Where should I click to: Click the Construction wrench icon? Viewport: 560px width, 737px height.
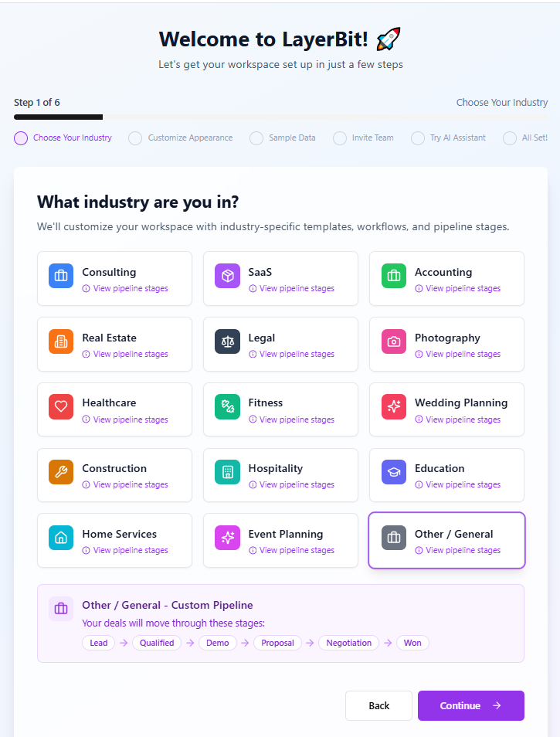(x=61, y=472)
